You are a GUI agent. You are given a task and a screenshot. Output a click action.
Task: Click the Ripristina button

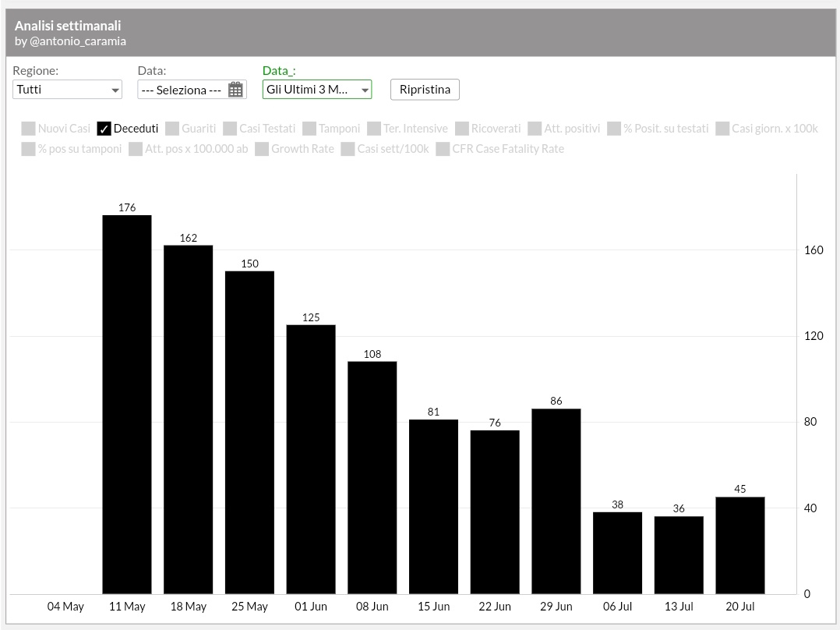pyautogui.click(x=425, y=90)
